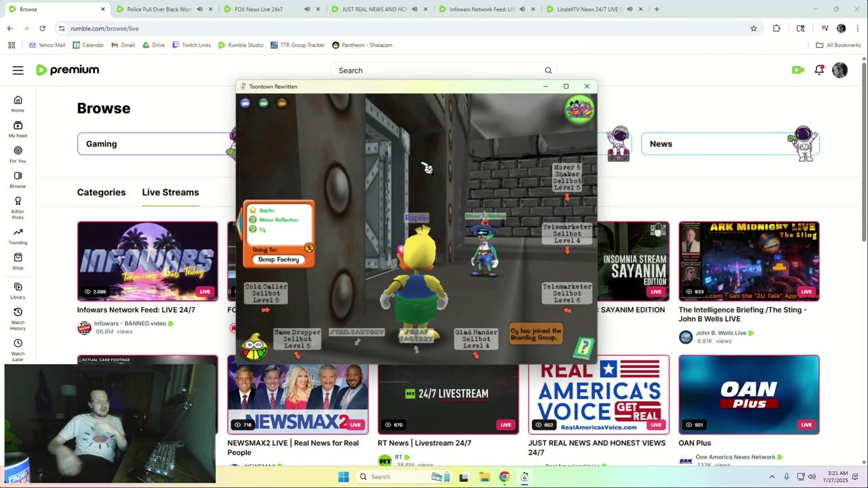This screenshot has height=488, width=868.
Task: Go to Home in Rumble sidebar
Action: [x=18, y=104]
